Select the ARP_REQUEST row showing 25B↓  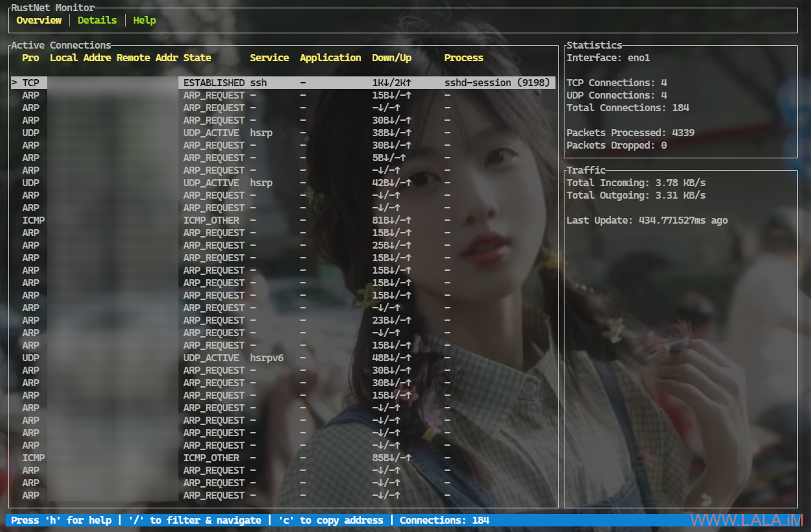(x=283, y=245)
